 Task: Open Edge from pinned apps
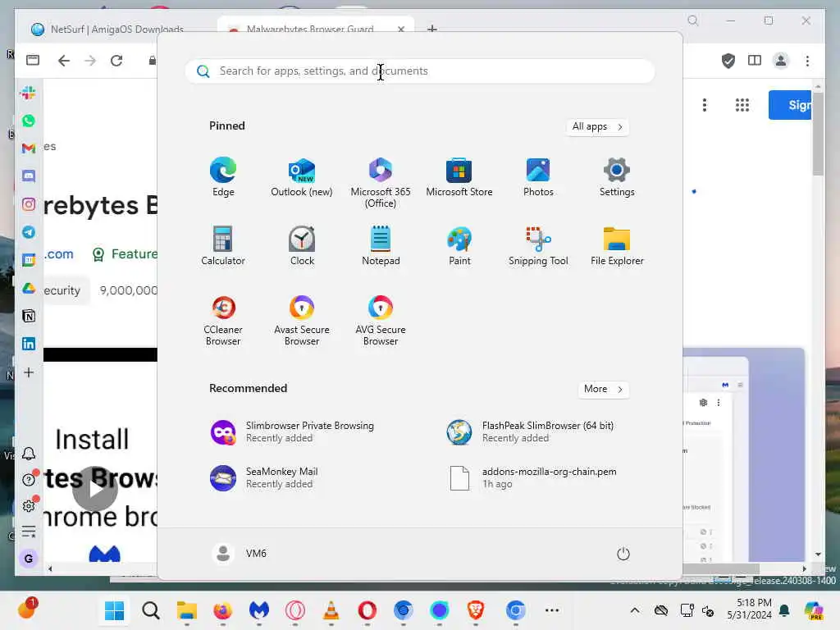[223, 177]
